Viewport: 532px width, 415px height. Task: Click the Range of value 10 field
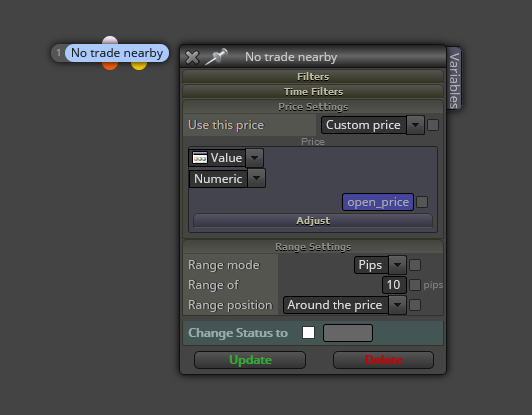[394, 285]
